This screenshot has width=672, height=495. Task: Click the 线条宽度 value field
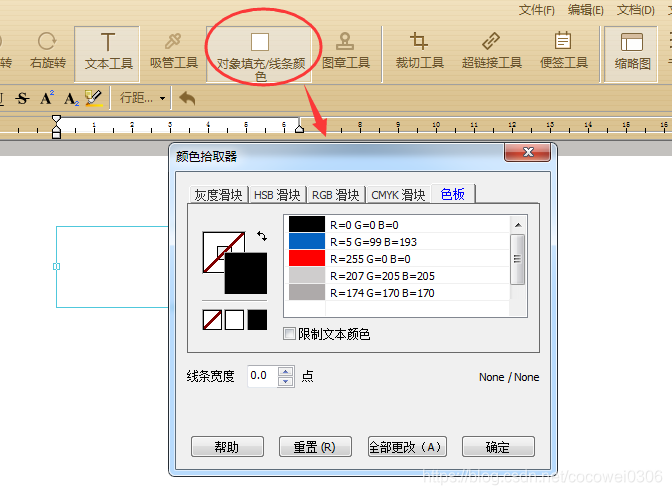pyautogui.click(x=262, y=376)
